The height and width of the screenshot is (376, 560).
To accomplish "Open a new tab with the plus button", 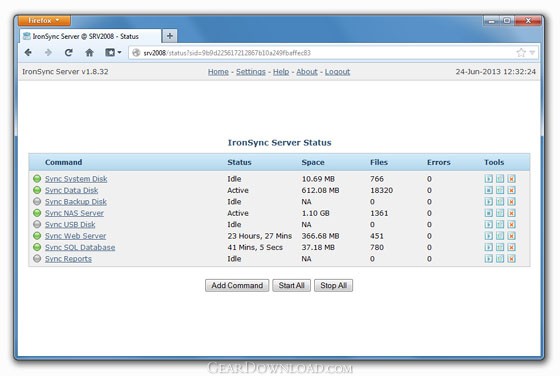I will point(170,36).
